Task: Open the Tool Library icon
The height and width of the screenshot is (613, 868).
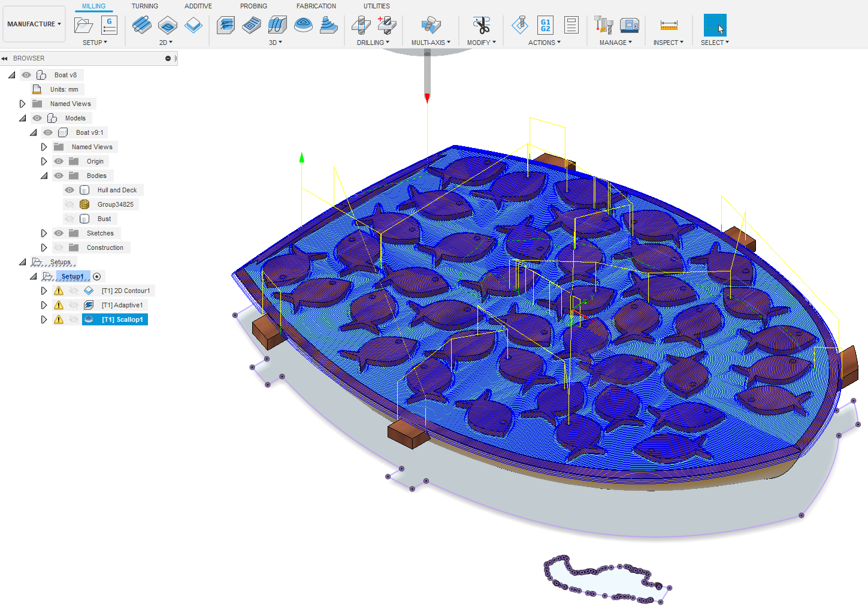Action: 603,25
